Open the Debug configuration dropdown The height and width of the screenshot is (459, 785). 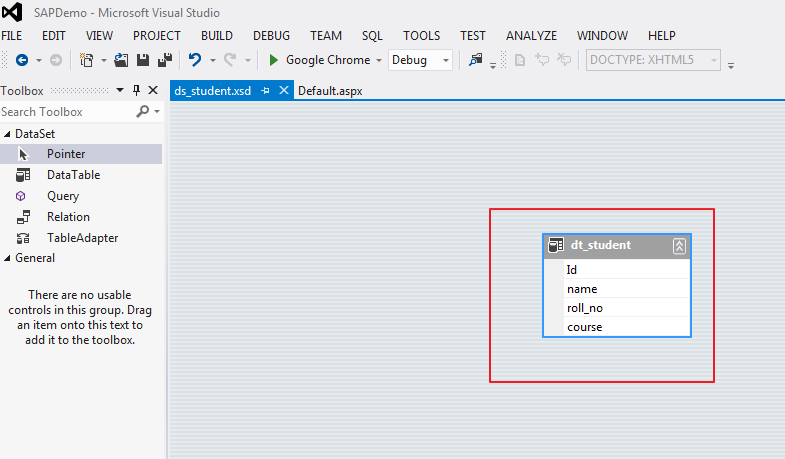pyautogui.click(x=446, y=61)
